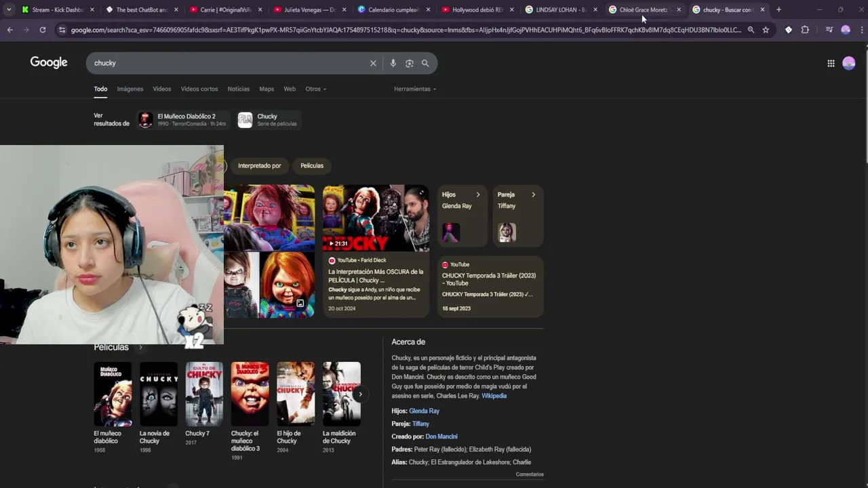Open the Google account avatar on the results page
This screenshot has height=488, width=868.
(849, 63)
